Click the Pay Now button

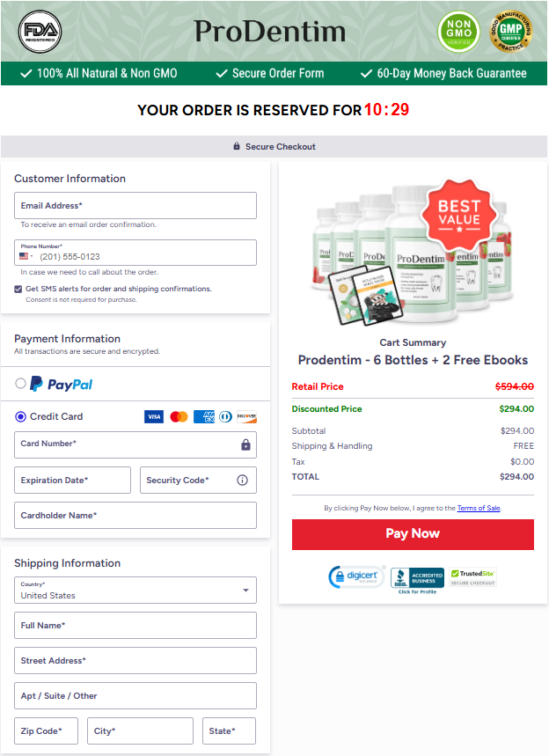pos(413,534)
